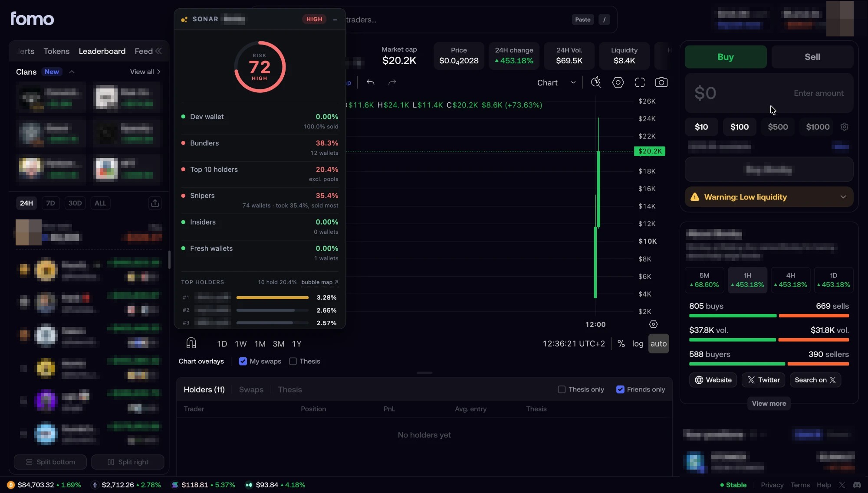Select the Sell button

[x=812, y=57]
